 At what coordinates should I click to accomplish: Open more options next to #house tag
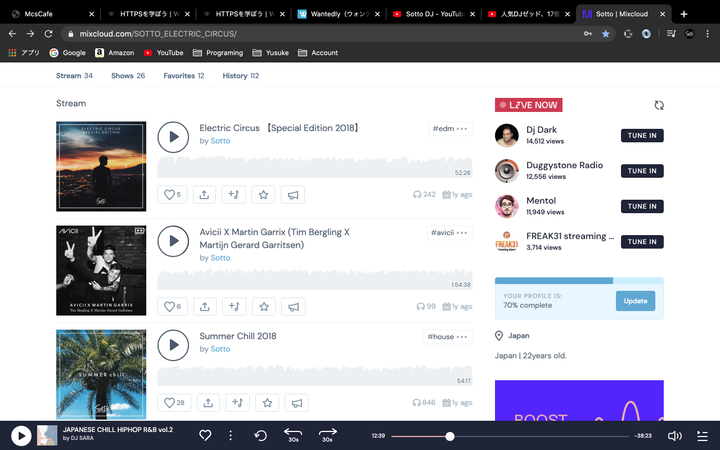tap(462, 337)
